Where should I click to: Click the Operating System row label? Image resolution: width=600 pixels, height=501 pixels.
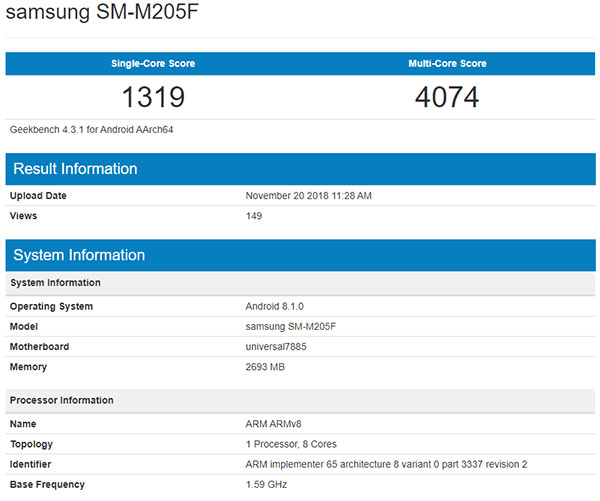pos(51,306)
